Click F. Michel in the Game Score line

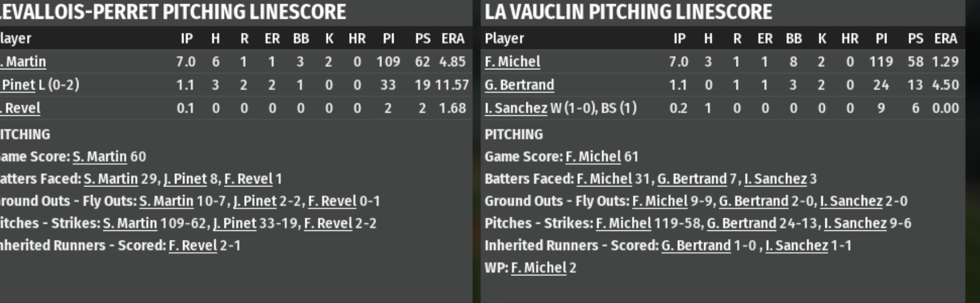pos(593,156)
